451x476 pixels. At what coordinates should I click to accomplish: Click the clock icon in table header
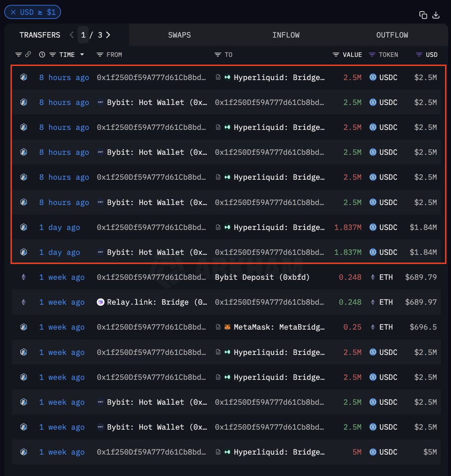point(42,54)
